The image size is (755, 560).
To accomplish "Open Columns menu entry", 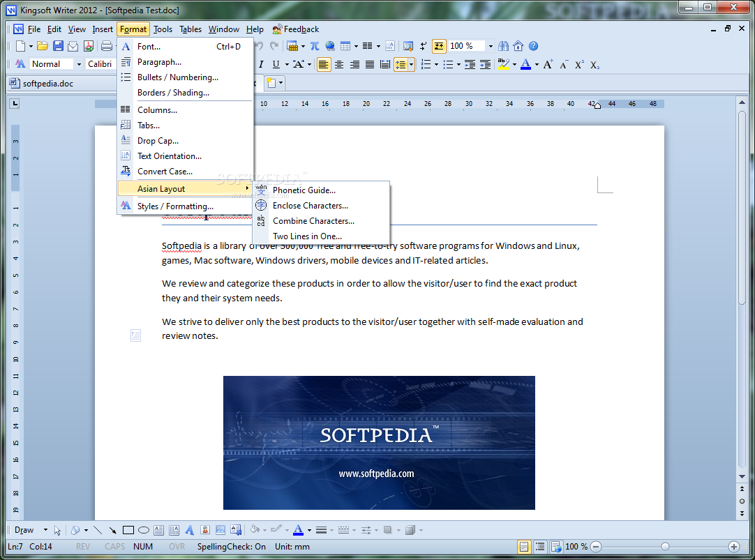I will (186, 110).
